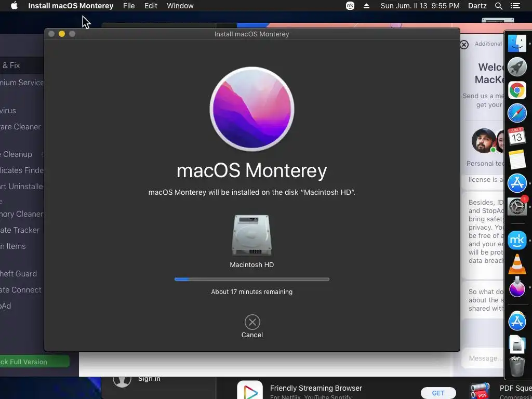Click the Dartz user name in menu bar

pos(477,6)
